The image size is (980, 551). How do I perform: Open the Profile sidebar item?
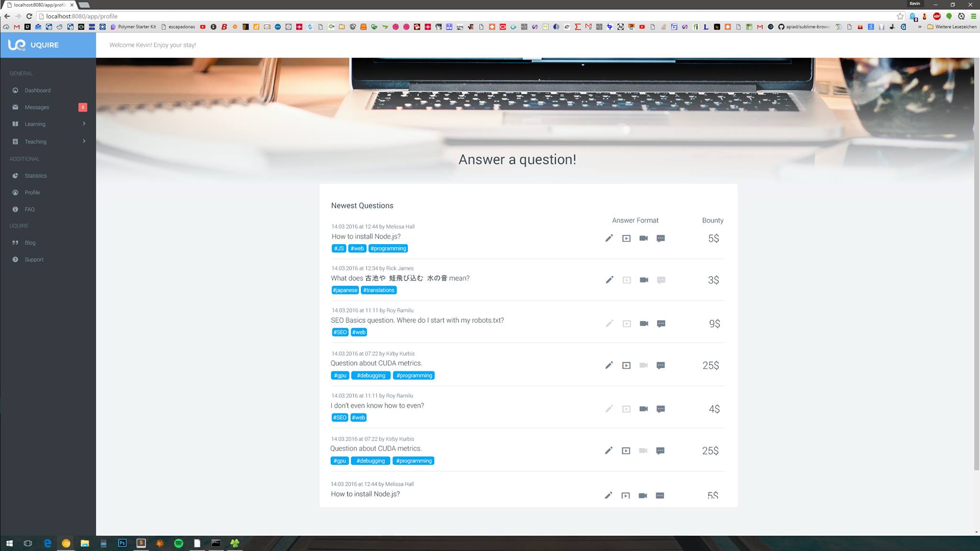32,192
